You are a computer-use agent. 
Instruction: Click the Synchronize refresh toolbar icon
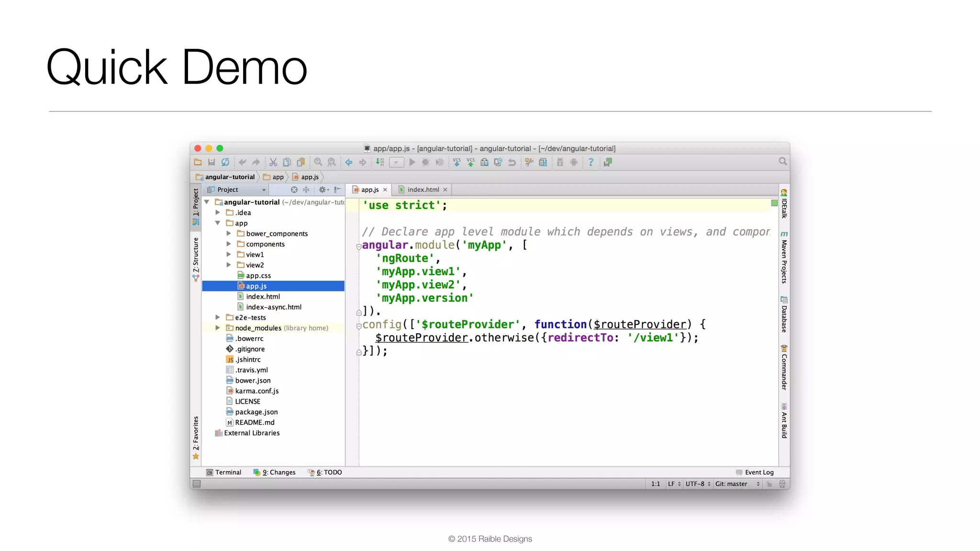(x=225, y=162)
